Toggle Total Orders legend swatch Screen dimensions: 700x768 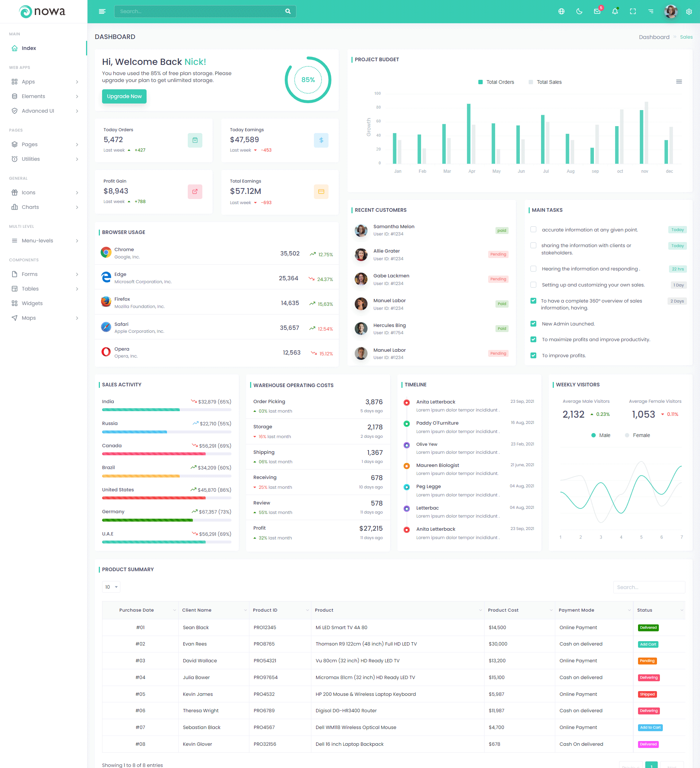pyautogui.click(x=481, y=82)
